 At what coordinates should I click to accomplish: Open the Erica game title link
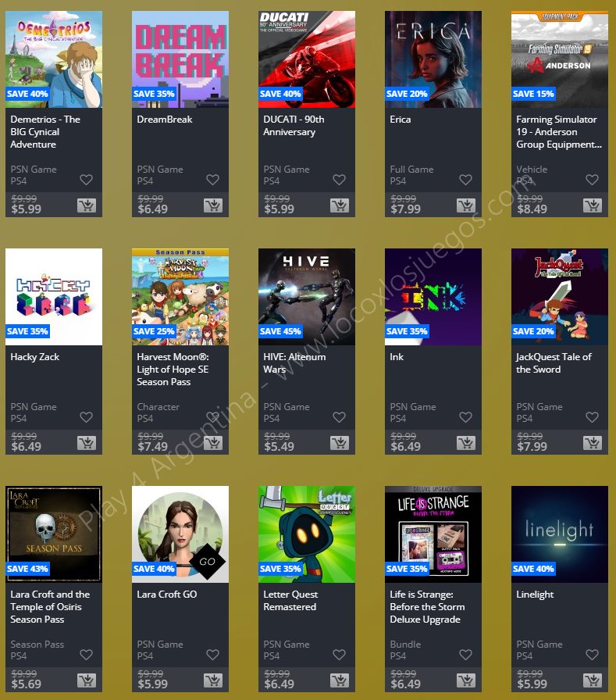pos(400,120)
